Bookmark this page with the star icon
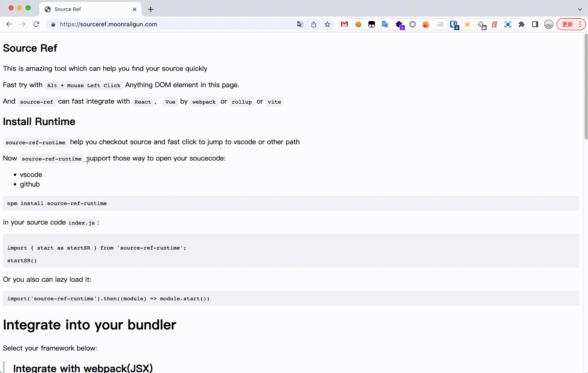588x373 pixels. tap(327, 24)
